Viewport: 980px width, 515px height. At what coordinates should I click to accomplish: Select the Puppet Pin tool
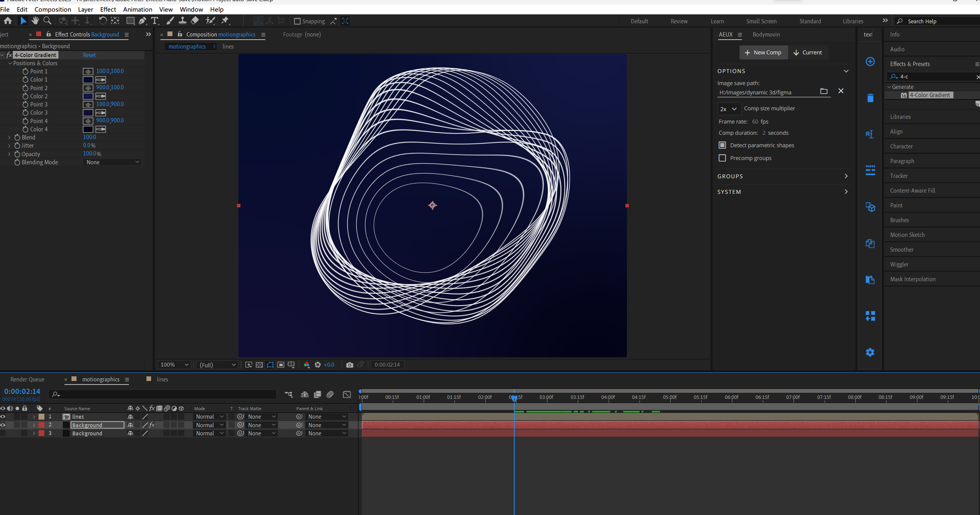225,21
